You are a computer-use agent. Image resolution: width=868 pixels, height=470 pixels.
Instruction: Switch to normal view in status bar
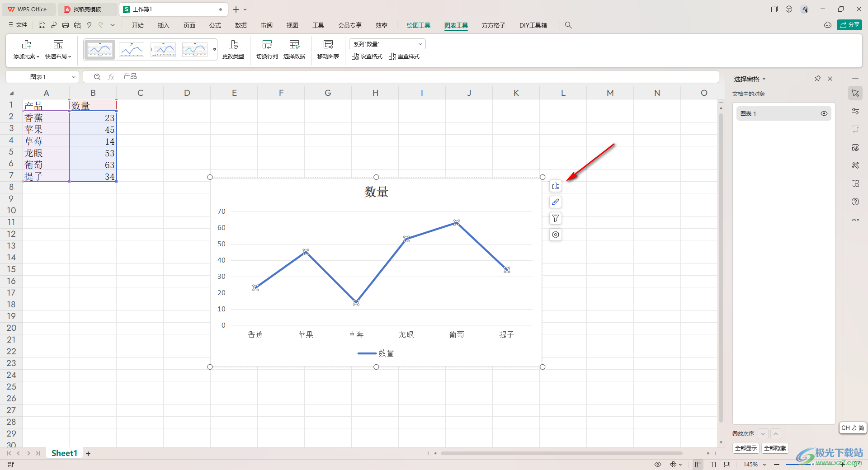click(698, 465)
